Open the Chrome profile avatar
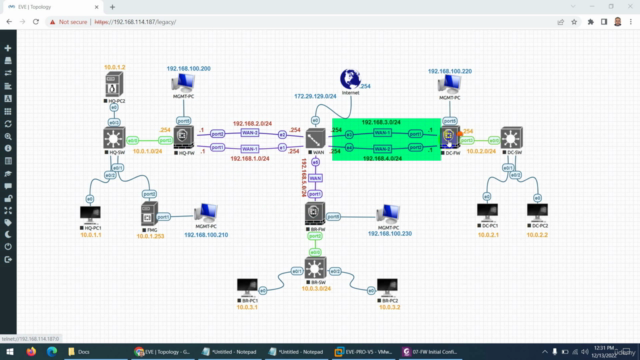The width and height of the screenshot is (640, 360). click(618, 22)
